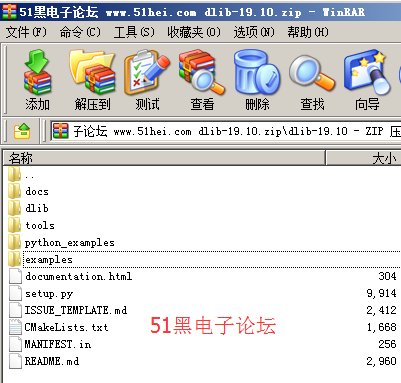Click the 测试 (Test) toolbar icon
The height and width of the screenshot is (383, 401).
click(147, 72)
